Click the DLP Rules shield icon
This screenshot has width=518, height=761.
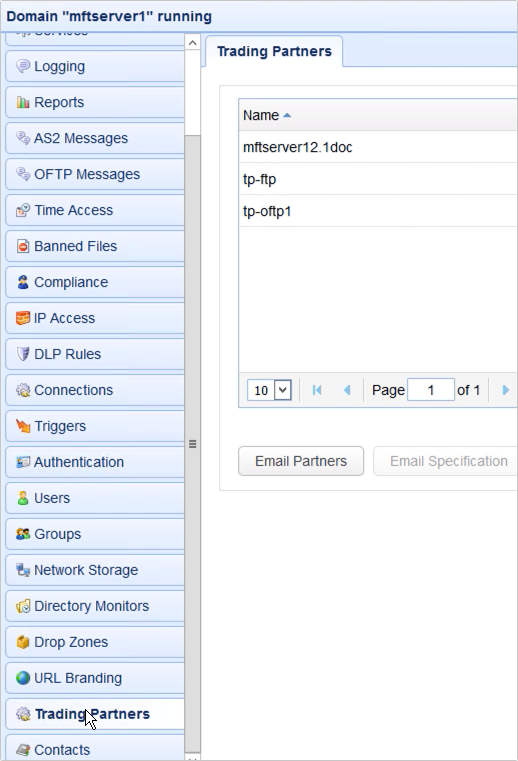(x=23, y=354)
